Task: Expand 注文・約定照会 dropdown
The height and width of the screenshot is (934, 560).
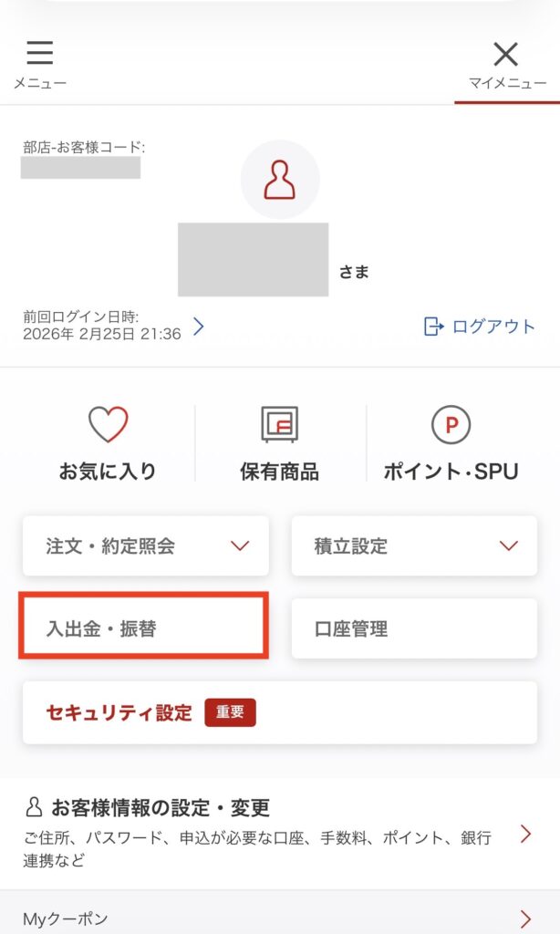Action: (240, 546)
